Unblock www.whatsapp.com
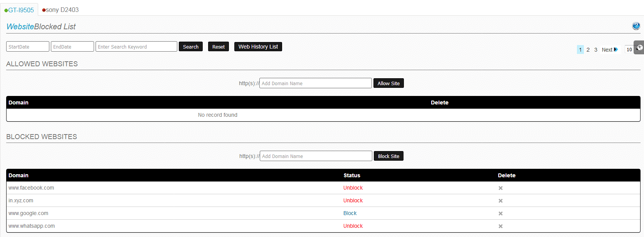This screenshot has width=644, height=237. click(x=353, y=226)
